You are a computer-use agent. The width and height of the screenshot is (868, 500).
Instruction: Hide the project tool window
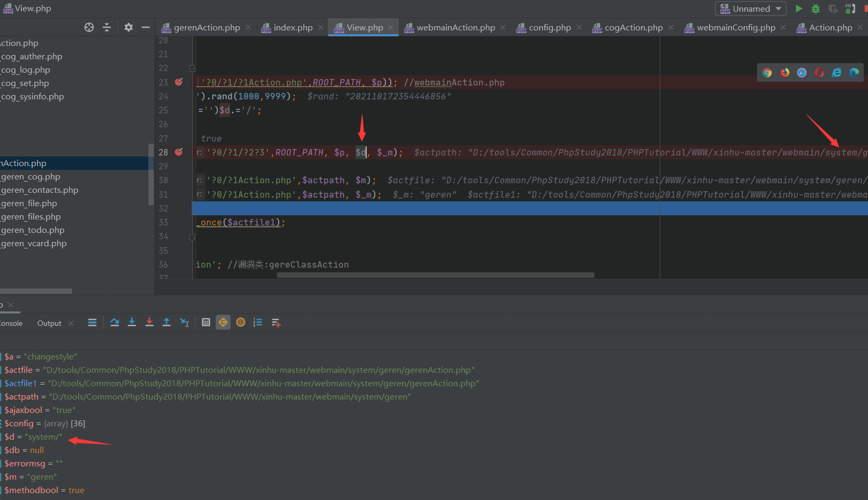tap(146, 27)
